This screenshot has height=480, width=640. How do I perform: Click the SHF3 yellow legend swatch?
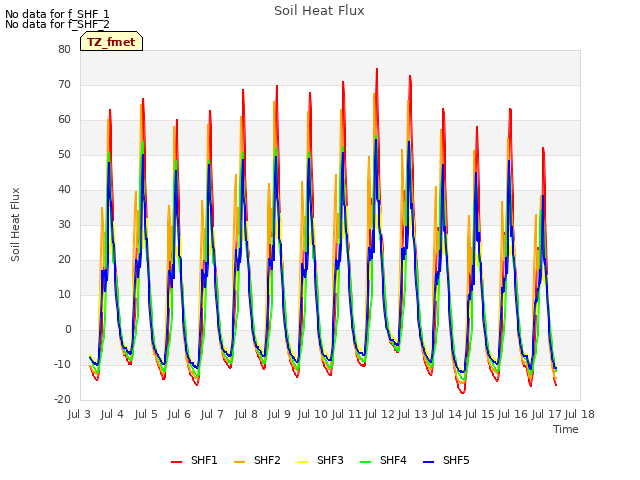coord(302,461)
